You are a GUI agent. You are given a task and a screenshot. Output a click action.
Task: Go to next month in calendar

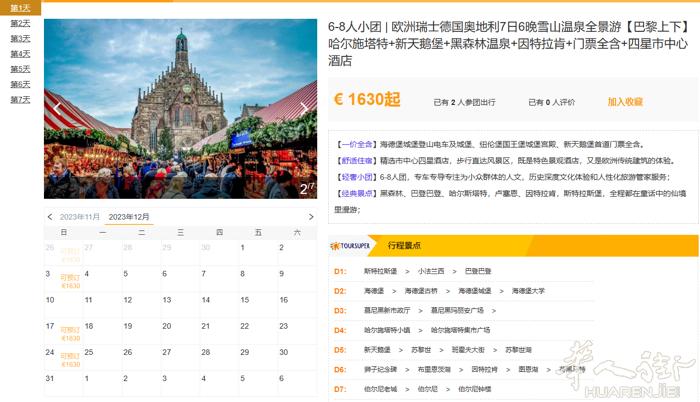pos(311,217)
